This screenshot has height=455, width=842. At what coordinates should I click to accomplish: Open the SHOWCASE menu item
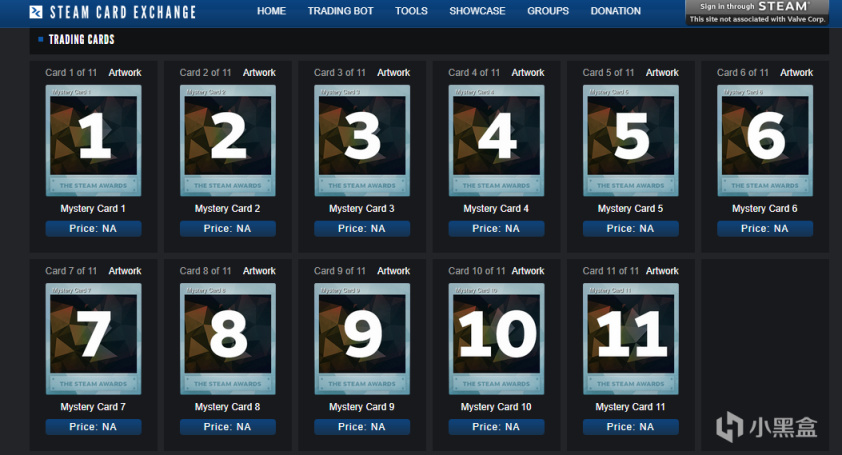pyautogui.click(x=477, y=11)
